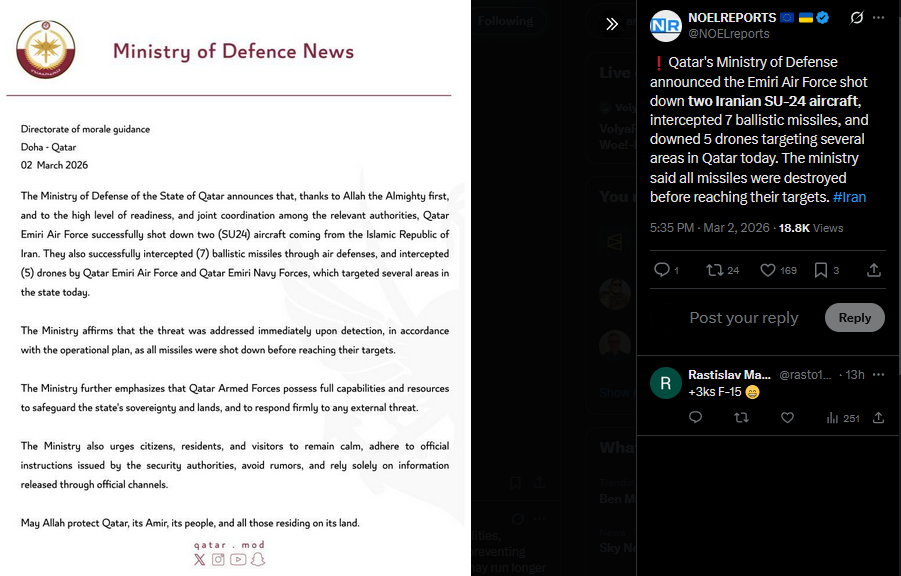The height and width of the screenshot is (576, 901).
Task: Repost the NOELREPORTS post
Action: coord(714,270)
